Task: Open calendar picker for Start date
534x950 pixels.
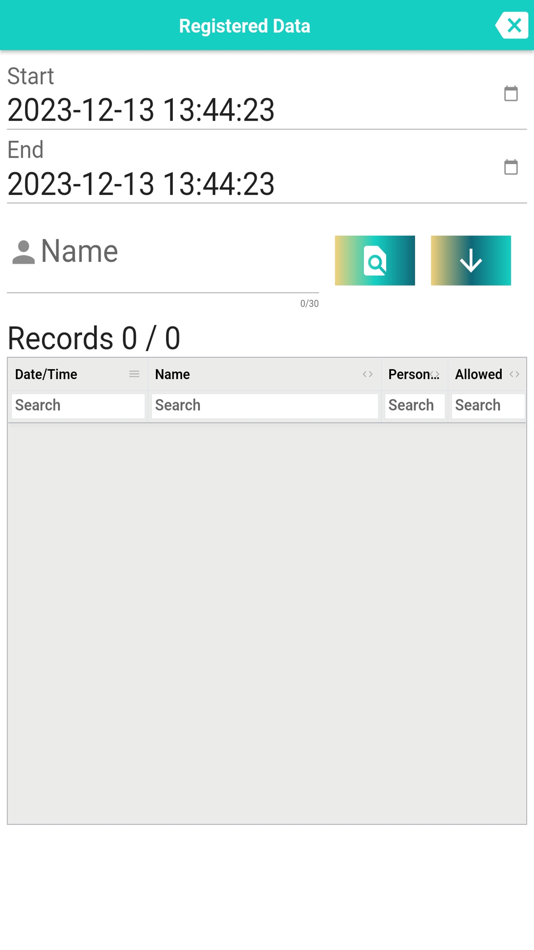Action: [511, 93]
